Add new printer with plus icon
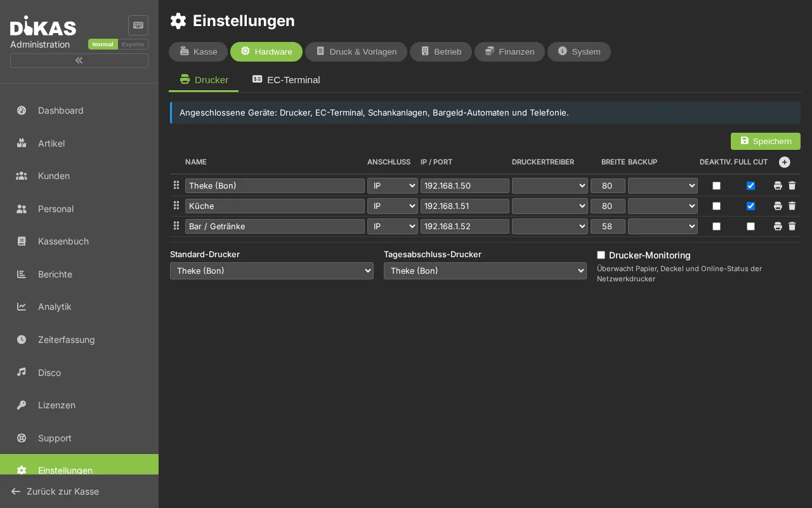812x508 pixels. click(x=785, y=162)
